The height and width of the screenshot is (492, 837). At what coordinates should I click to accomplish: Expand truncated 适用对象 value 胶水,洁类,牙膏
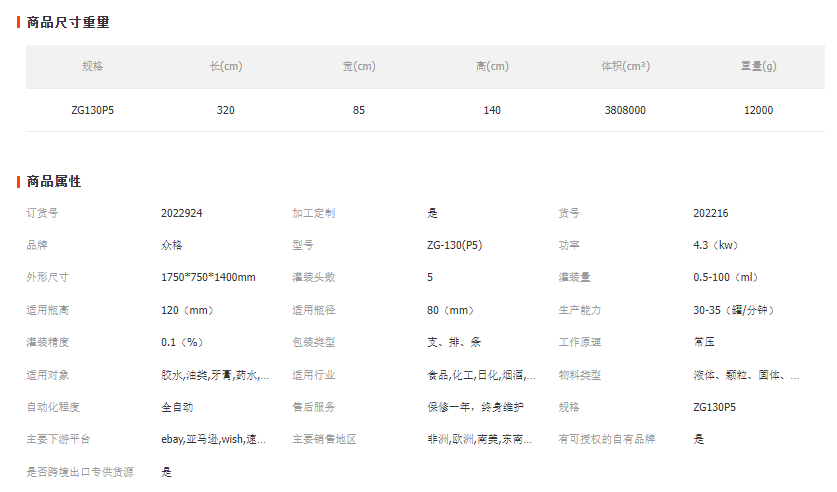click(x=215, y=375)
